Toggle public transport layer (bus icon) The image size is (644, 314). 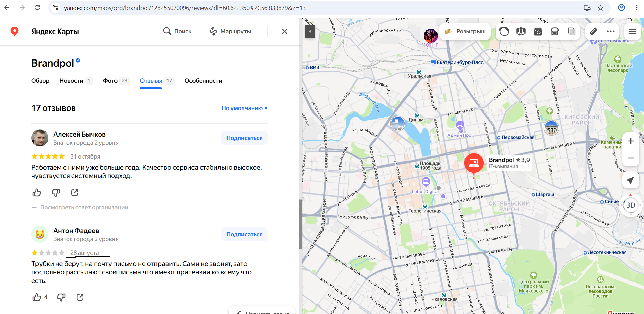point(555,31)
